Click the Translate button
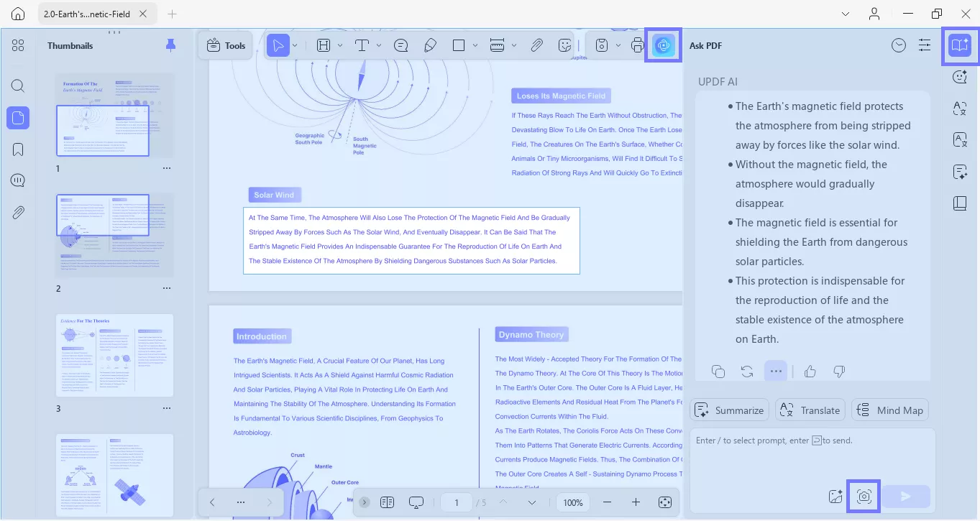The width and height of the screenshot is (980, 521). (810, 410)
